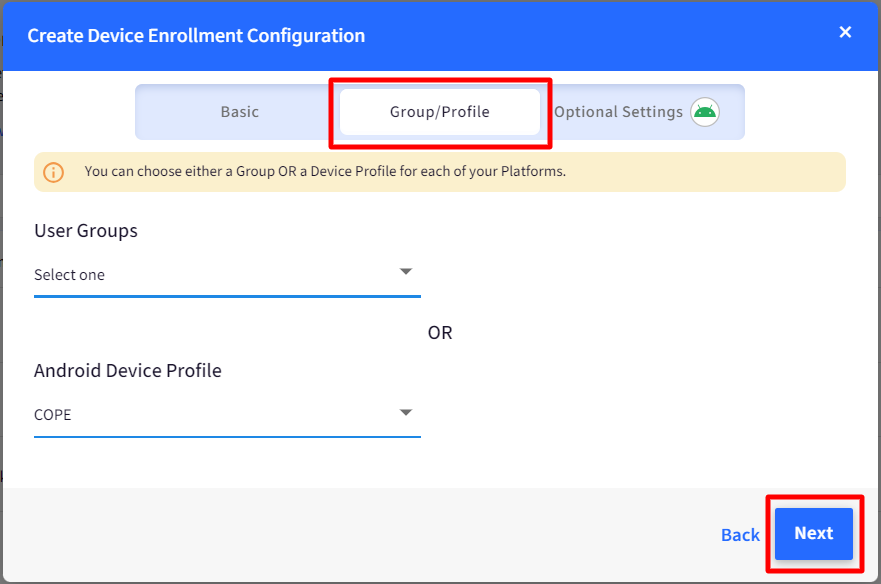Open the 'Select one' User Groups field
This screenshot has width=881, height=584.
pos(227,275)
